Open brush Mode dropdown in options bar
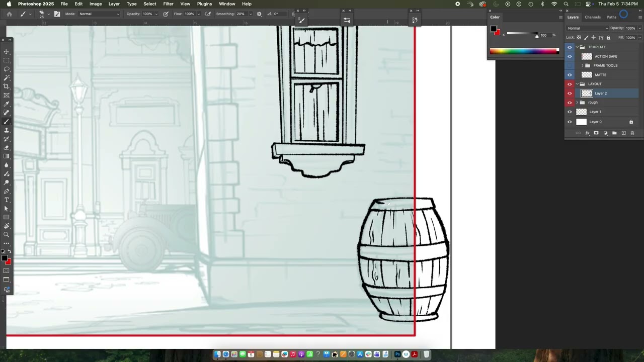644x362 pixels. click(x=99, y=14)
